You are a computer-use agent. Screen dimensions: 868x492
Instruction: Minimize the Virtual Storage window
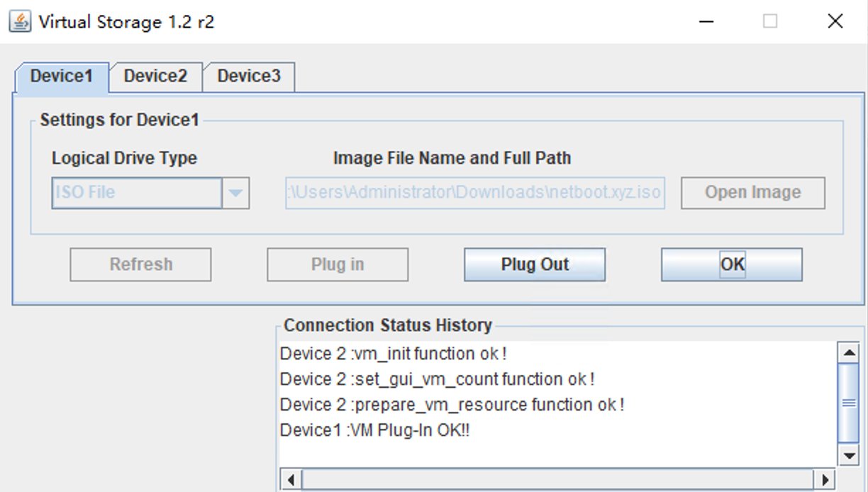point(706,21)
